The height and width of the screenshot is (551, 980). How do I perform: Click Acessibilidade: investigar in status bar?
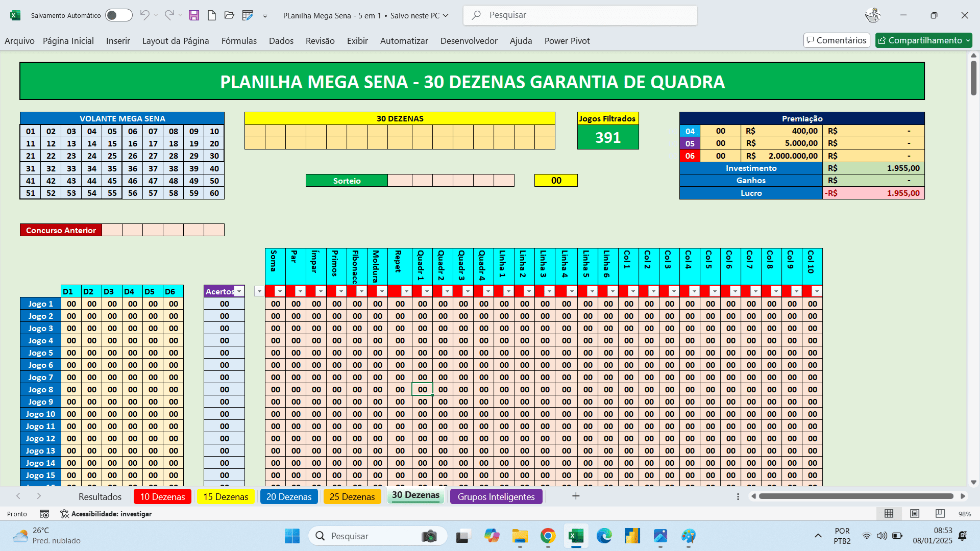[106, 514]
